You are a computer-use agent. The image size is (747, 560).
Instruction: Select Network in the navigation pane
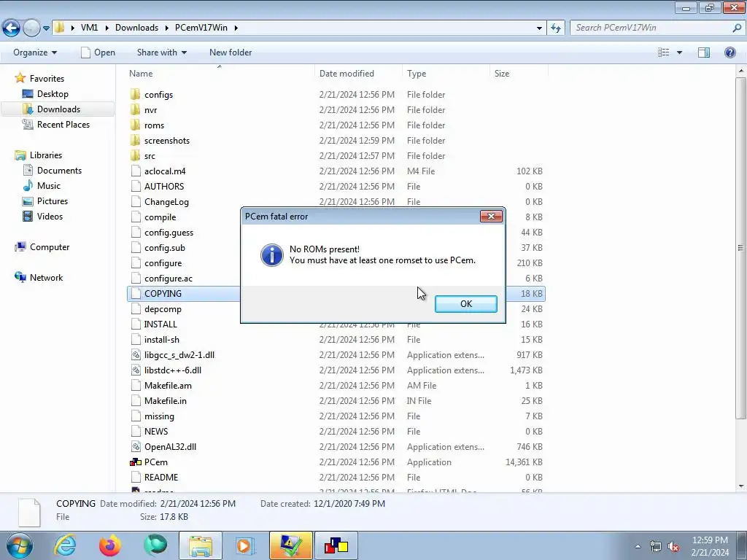[x=46, y=278]
